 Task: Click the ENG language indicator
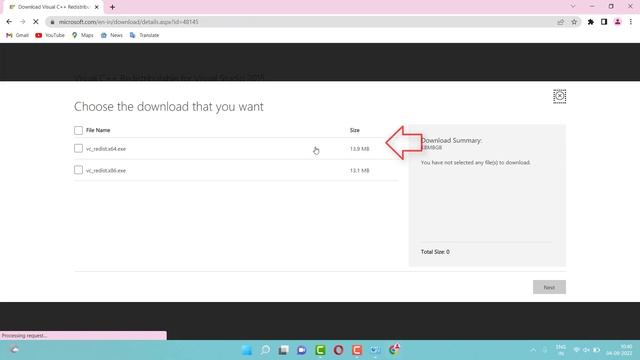[x=561, y=350]
